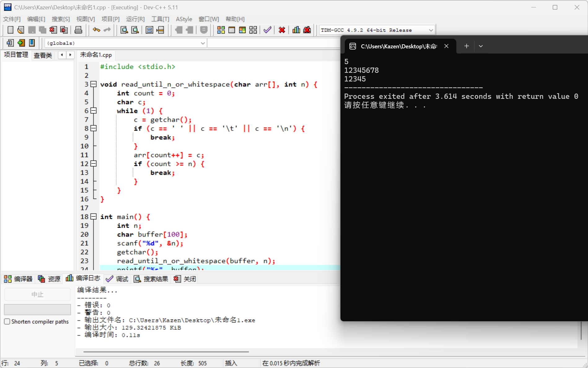Open the 工具[T] menu
The image size is (588, 368).
pos(160,19)
